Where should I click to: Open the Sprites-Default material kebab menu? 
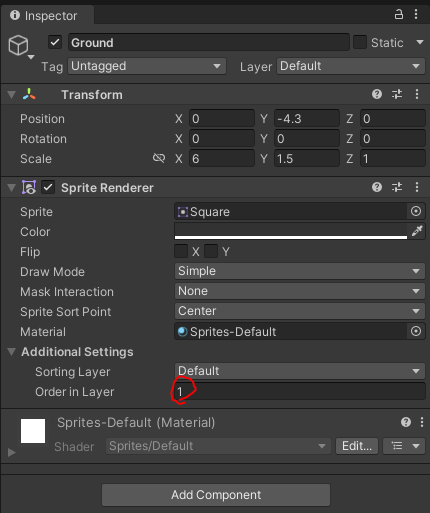(x=422, y=422)
